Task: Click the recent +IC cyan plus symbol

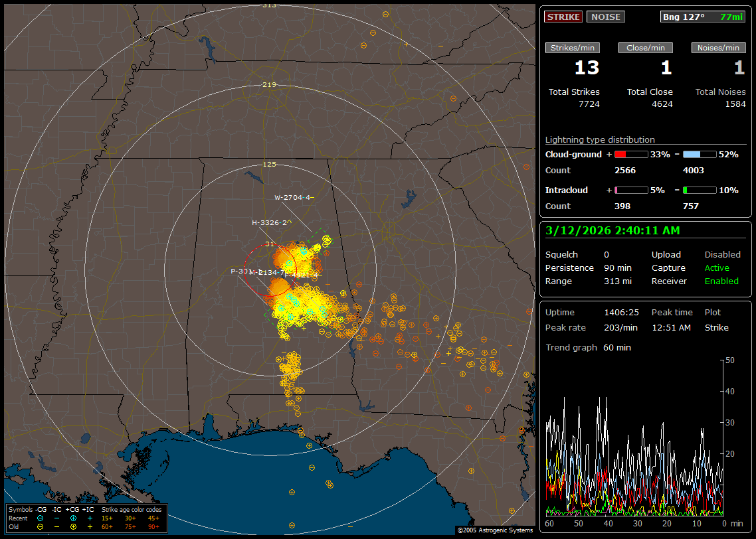Action: click(x=90, y=518)
